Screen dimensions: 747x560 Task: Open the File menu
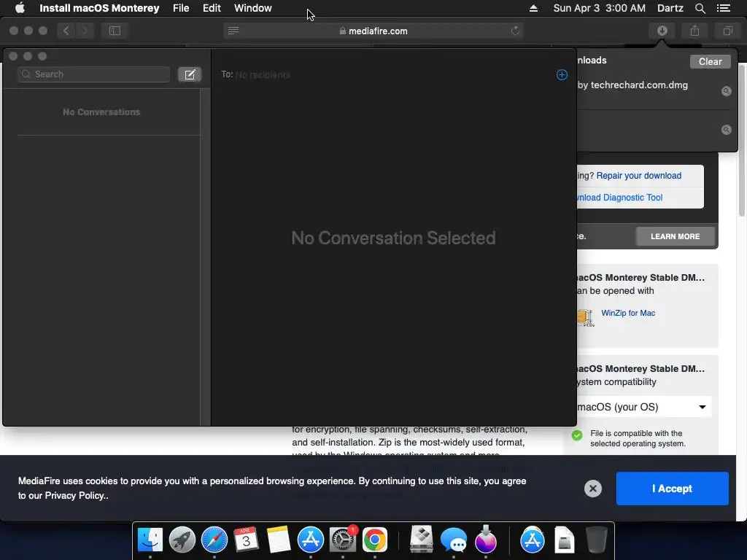(x=181, y=8)
